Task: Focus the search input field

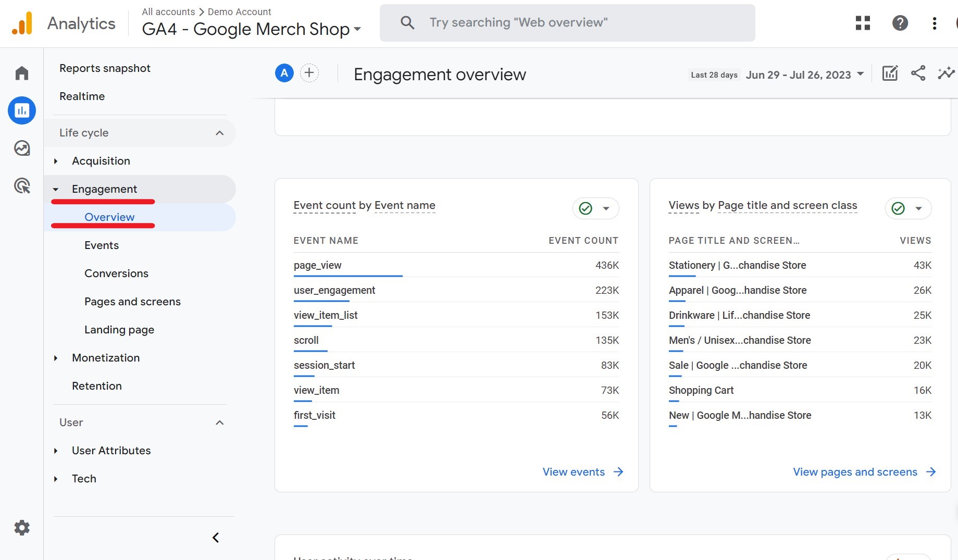Action: pos(567,22)
